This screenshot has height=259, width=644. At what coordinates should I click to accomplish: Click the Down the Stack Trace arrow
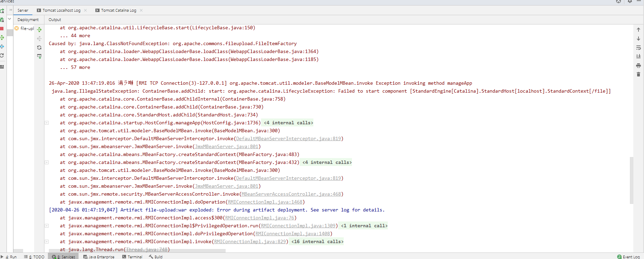(x=638, y=39)
